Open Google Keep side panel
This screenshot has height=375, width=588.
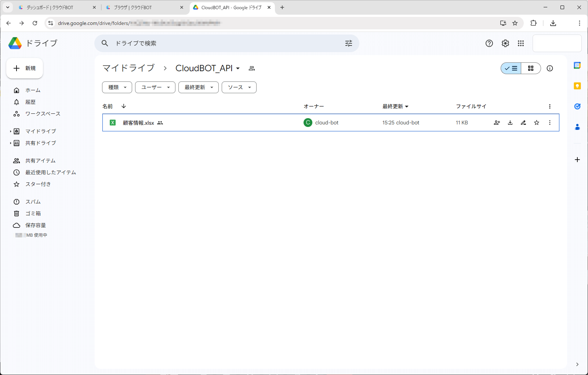577,86
